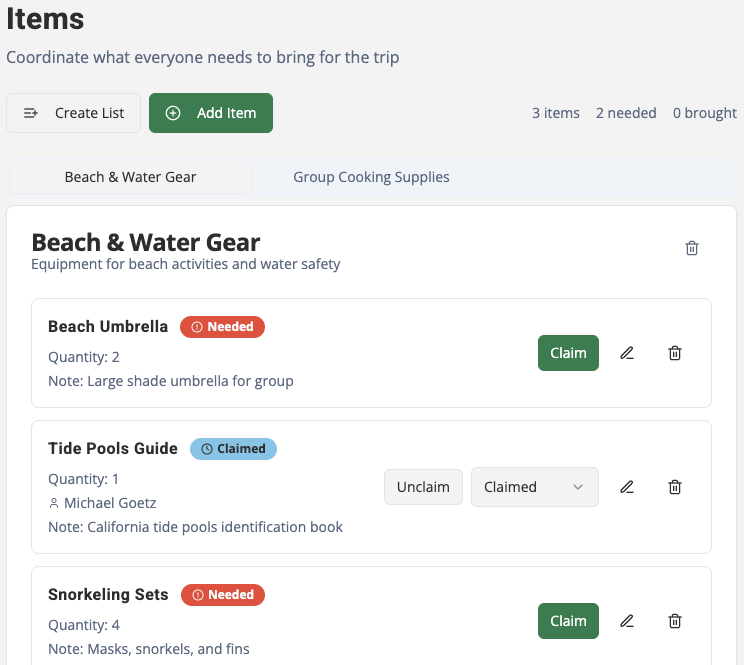Delete the Snorkeling Sets item
The image size is (744, 665).
(675, 621)
